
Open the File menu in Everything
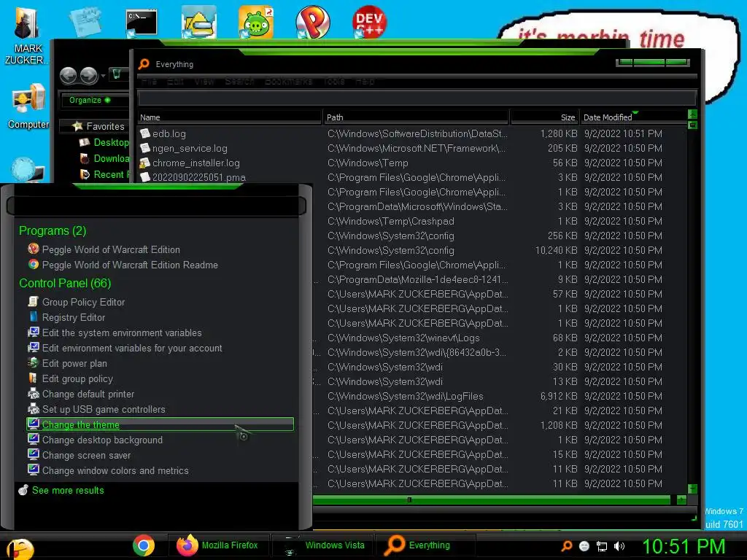(x=149, y=82)
